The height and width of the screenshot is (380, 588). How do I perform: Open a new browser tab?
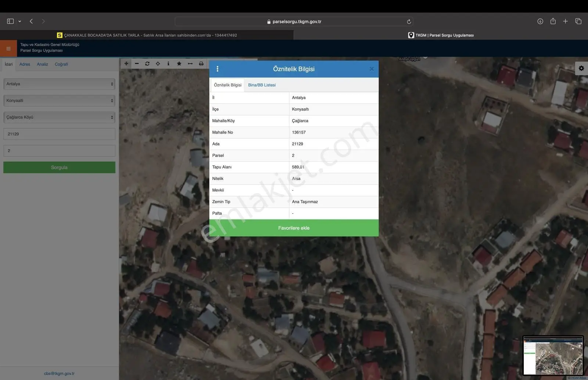pos(565,21)
